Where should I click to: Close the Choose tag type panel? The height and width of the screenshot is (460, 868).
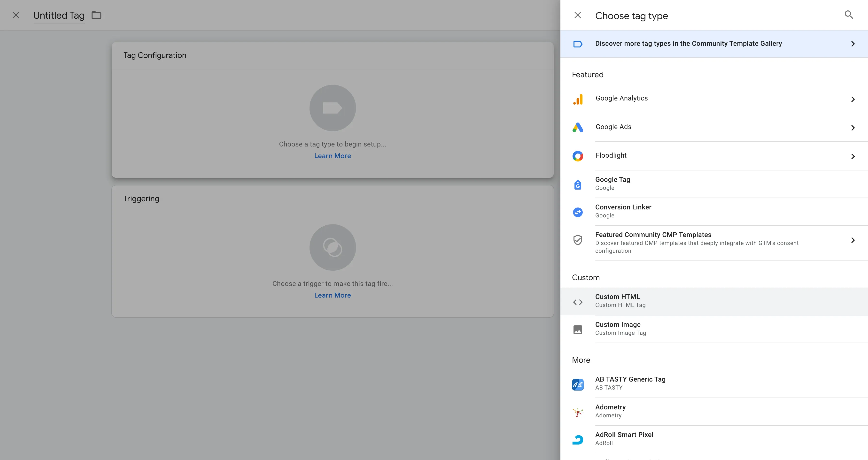click(578, 15)
